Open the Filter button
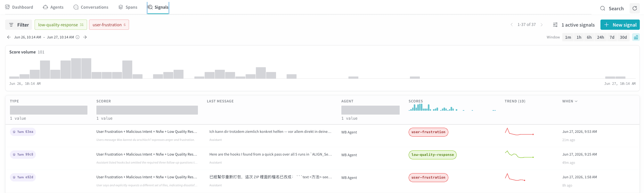The width and height of the screenshot is (644, 193). [x=19, y=25]
